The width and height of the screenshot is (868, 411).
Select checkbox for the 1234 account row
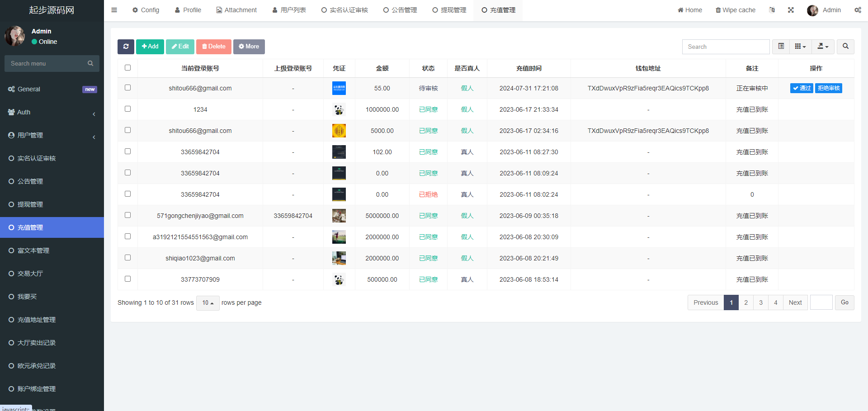(127, 109)
